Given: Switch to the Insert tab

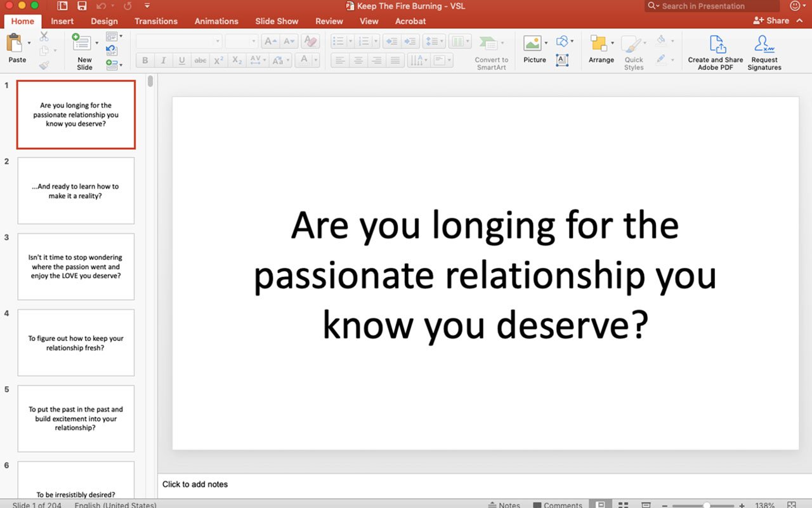Looking at the screenshot, I should (x=62, y=21).
